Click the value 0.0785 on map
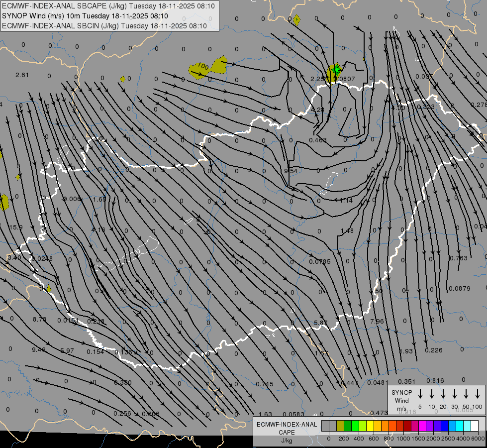The width and height of the screenshot is (487, 448). [320, 261]
